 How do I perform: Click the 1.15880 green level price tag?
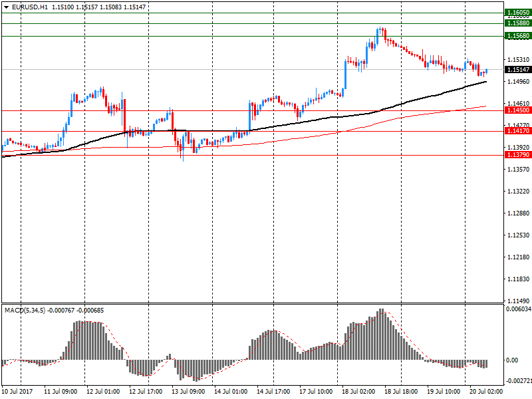518,23
